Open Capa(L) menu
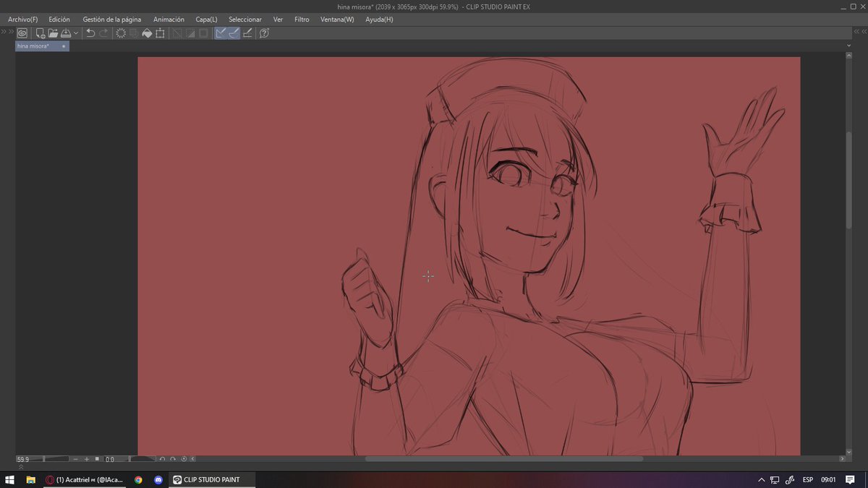The image size is (868, 488). pos(206,20)
